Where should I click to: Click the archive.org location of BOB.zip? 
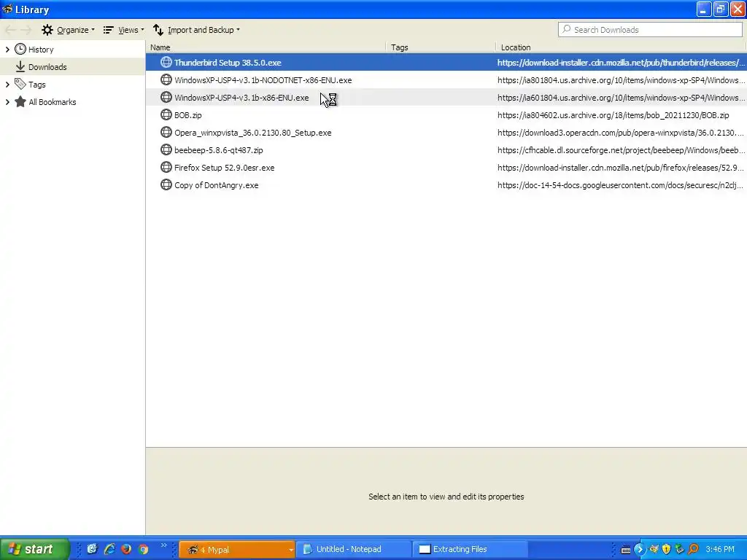[x=613, y=115]
